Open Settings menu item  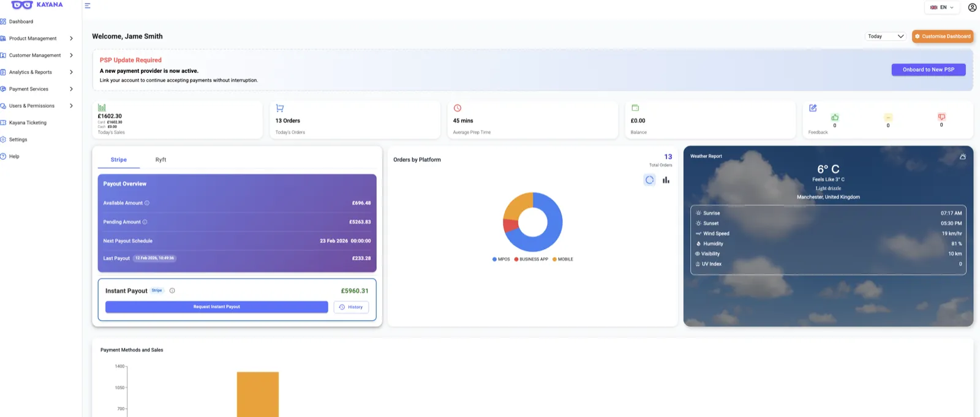tap(18, 140)
